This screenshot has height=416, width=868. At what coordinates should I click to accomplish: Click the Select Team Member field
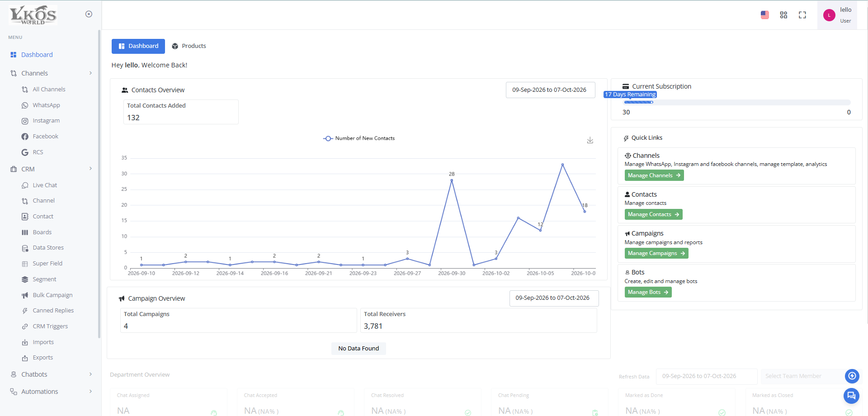(802, 376)
